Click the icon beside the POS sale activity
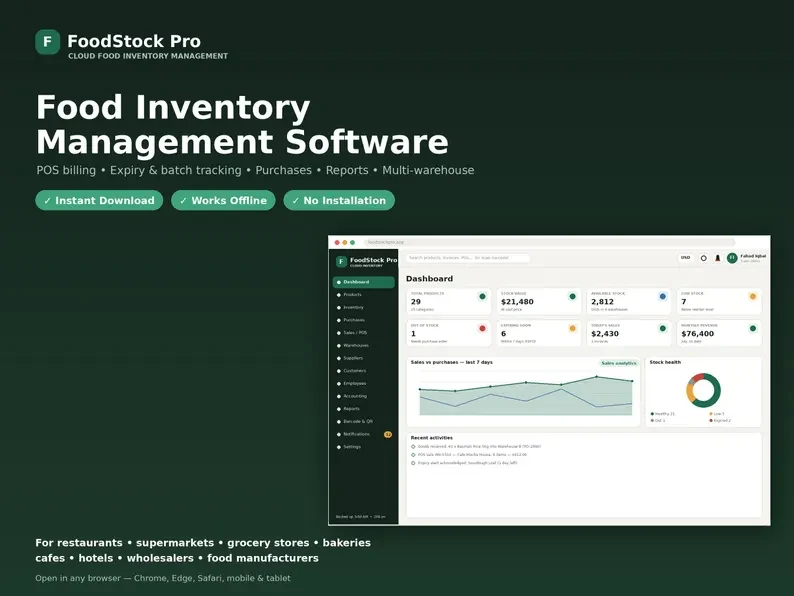Viewport: 794px width, 596px height. point(413,455)
